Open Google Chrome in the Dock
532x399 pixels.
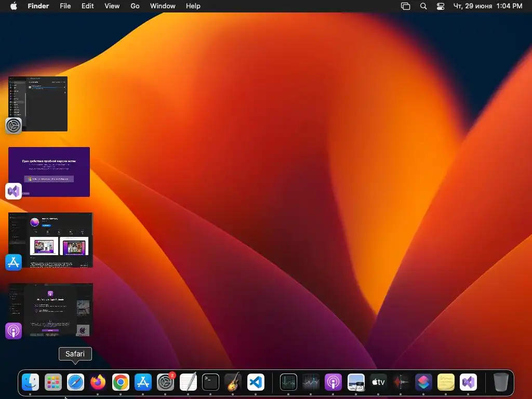(121, 382)
